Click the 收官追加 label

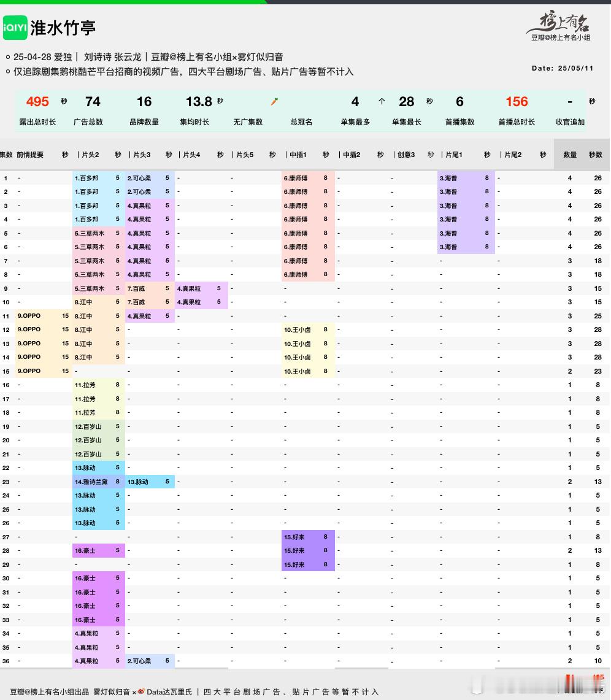pyautogui.click(x=570, y=122)
